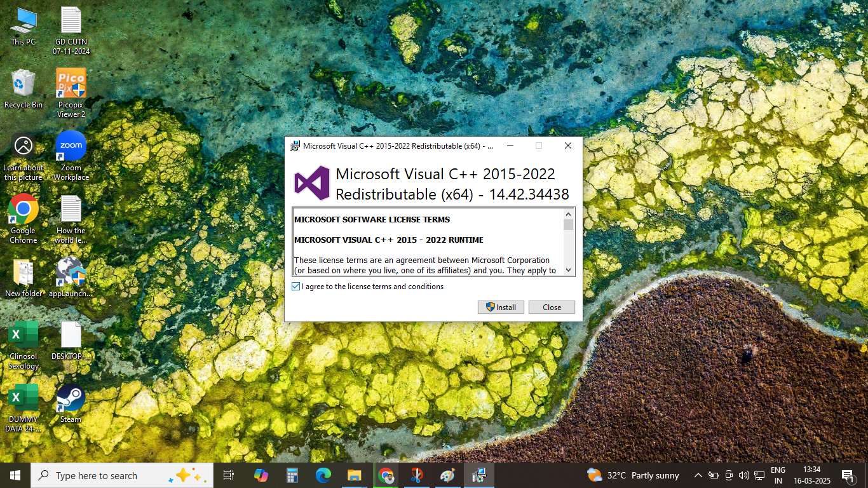Switch to Chrome on the taskbar
868x488 pixels.
[386, 475]
